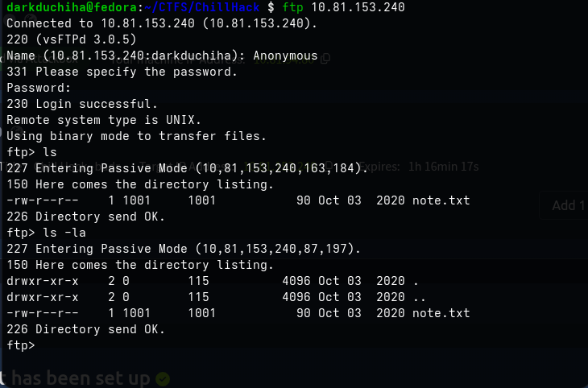
Task: Click the Anonymous login name text
Action: 285,56
